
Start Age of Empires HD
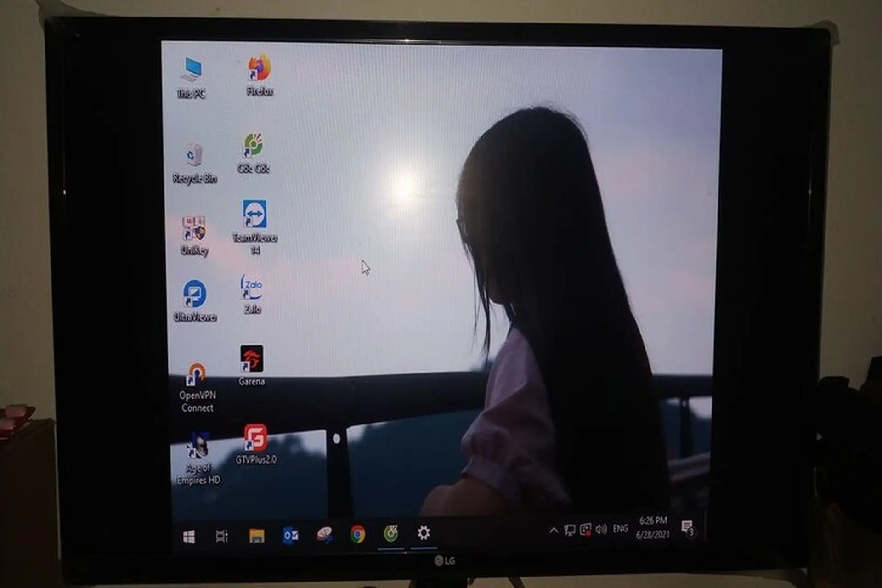coord(198,446)
